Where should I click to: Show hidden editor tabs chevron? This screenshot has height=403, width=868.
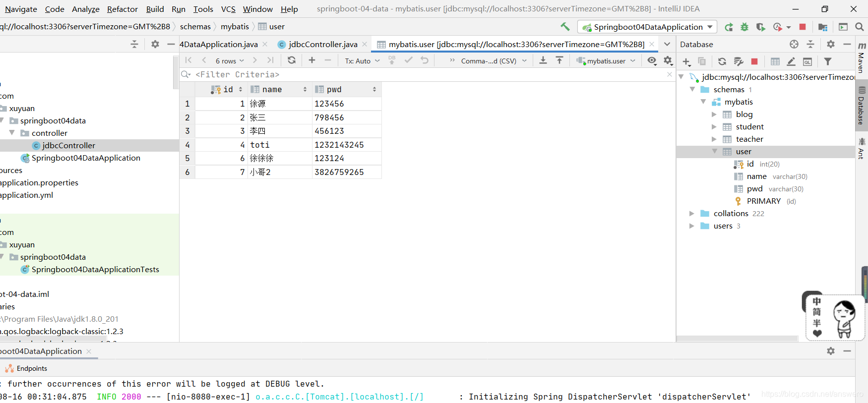pos(667,44)
